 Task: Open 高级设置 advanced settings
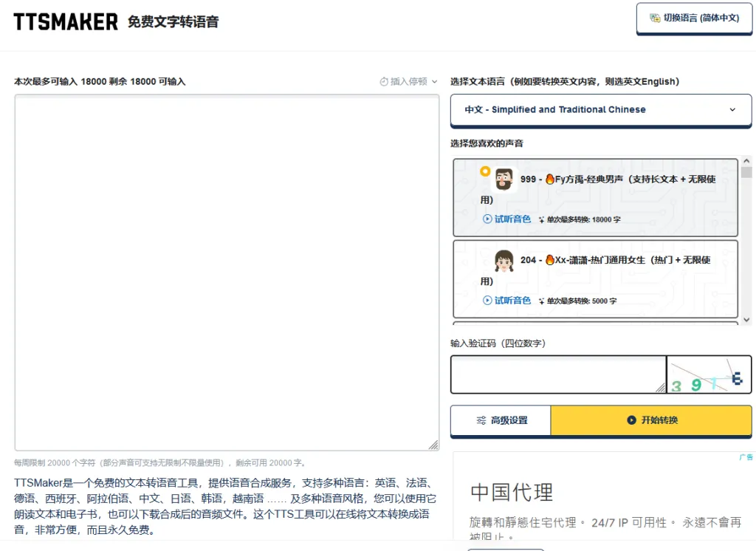pyautogui.click(x=501, y=420)
